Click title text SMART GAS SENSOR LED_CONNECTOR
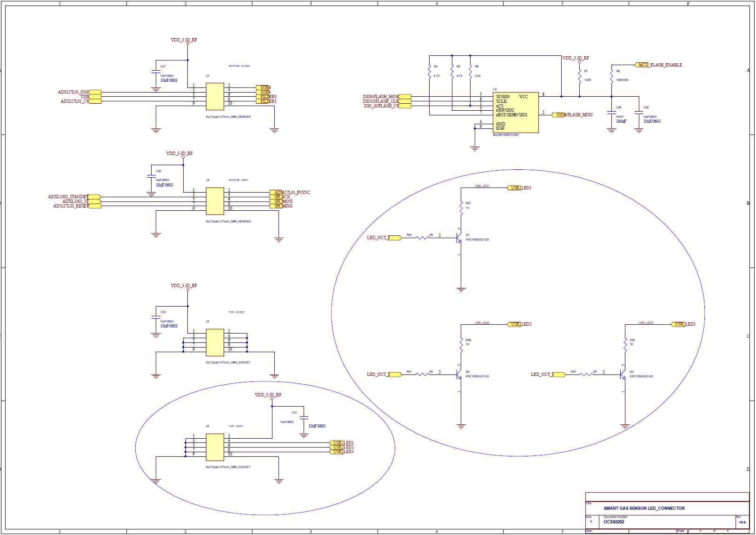The height and width of the screenshot is (535, 756). (644, 508)
